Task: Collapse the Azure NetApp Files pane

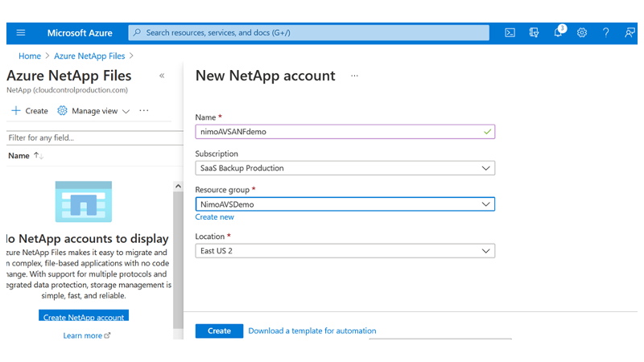Action: [162, 76]
